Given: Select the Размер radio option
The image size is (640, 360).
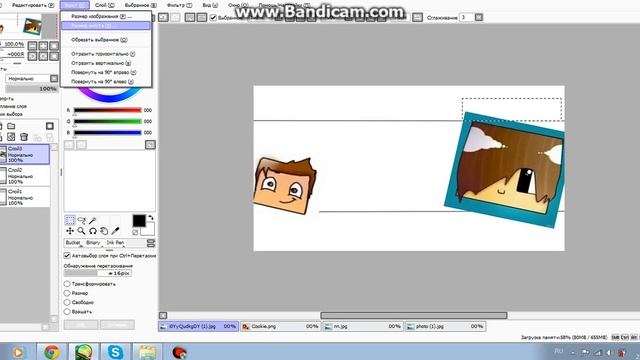Looking at the screenshot, I should coord(67,293).
